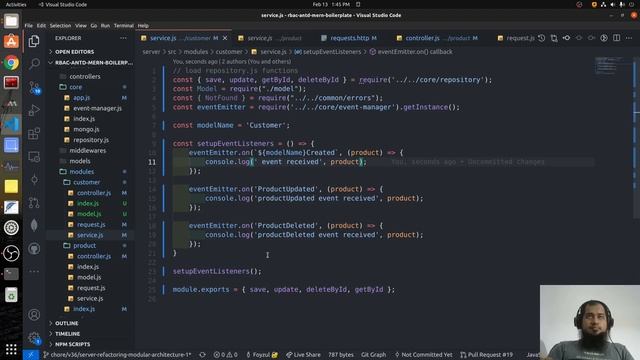Screen dimensions: 640x360
Task: Open model.js in customer folder
Action: [89, 214]
